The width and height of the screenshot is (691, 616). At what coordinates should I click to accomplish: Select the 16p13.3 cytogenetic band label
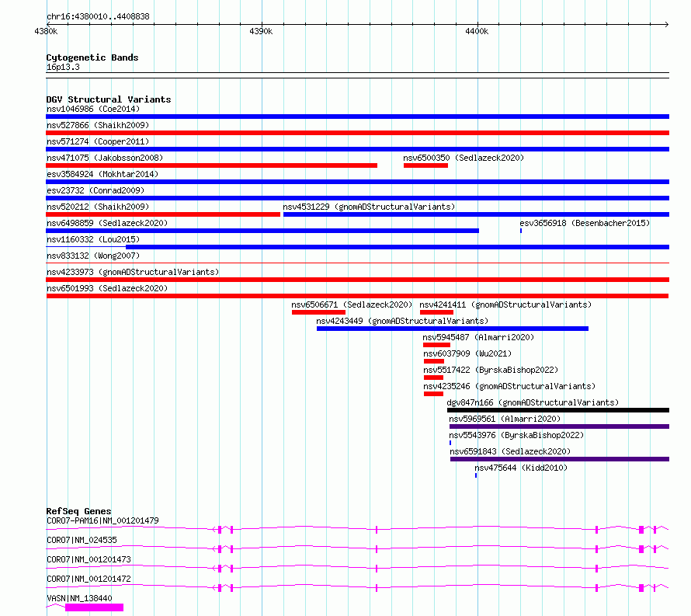point(63,67)
